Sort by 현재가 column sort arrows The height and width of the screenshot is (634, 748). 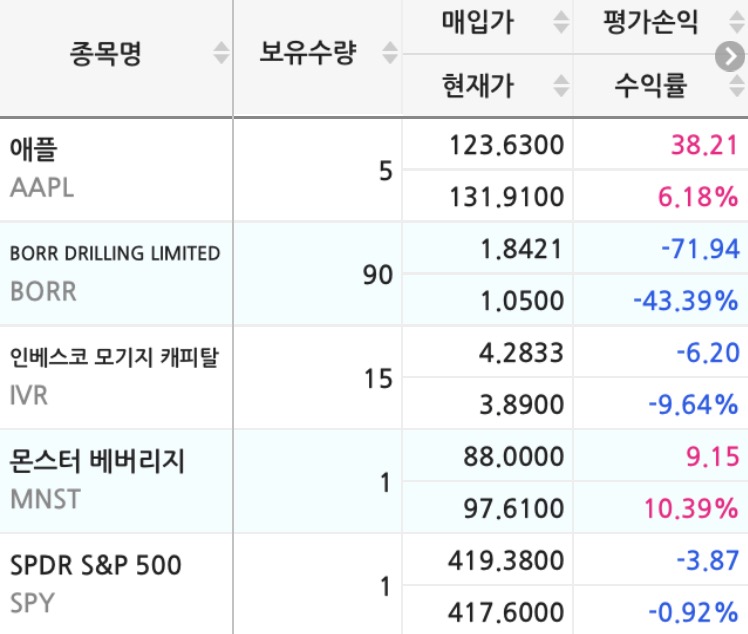[561, 86]
